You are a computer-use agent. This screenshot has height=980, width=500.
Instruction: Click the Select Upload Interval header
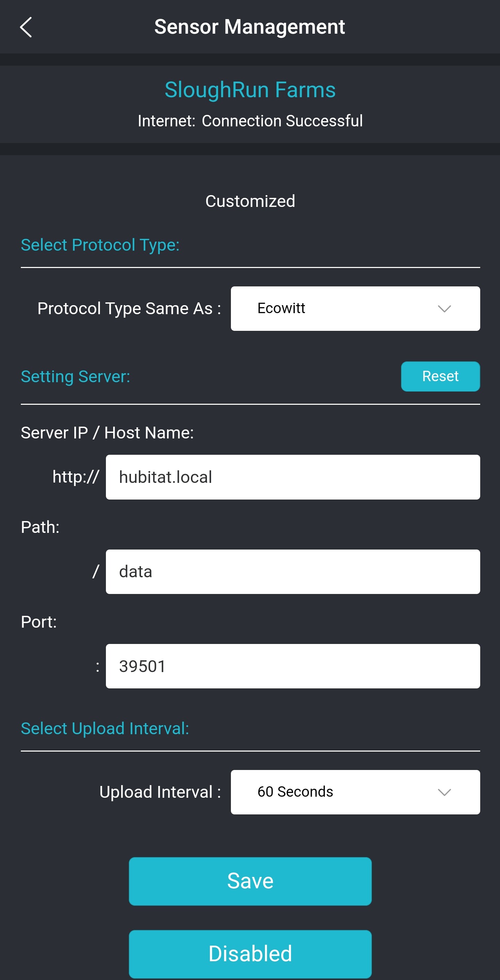[x=105, y=729]
